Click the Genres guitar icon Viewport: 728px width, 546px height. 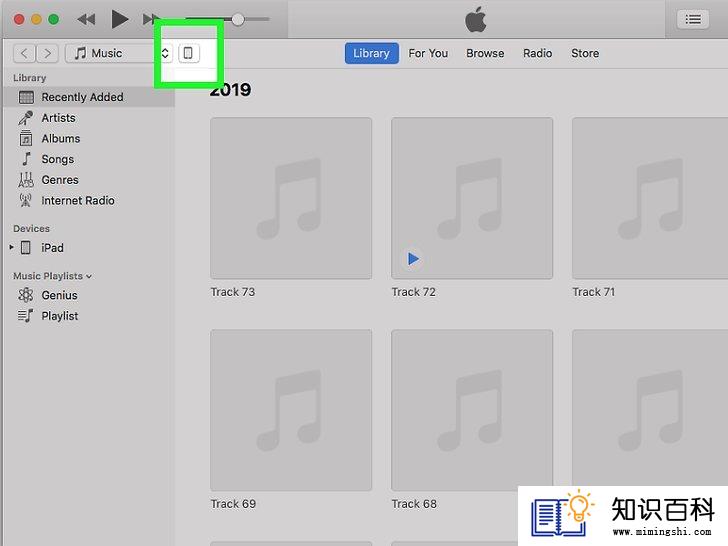[x=26, y=180]
